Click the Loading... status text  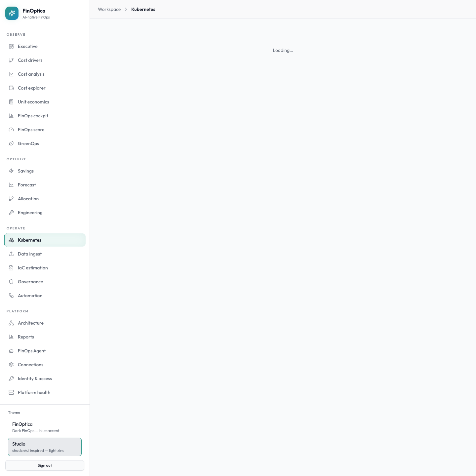[283, 50]
